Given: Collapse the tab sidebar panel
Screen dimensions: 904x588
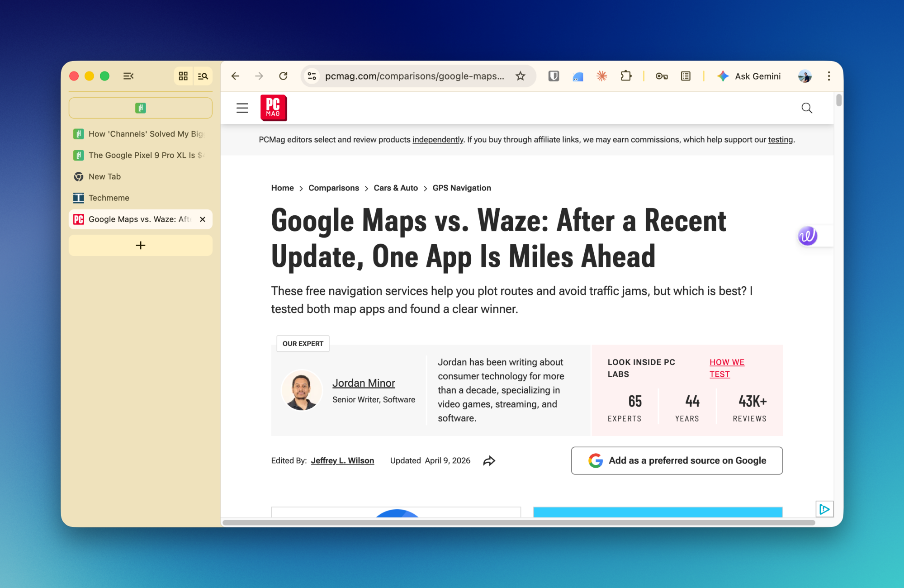Looking at the screenshot, I should click(x=128, y=76).
